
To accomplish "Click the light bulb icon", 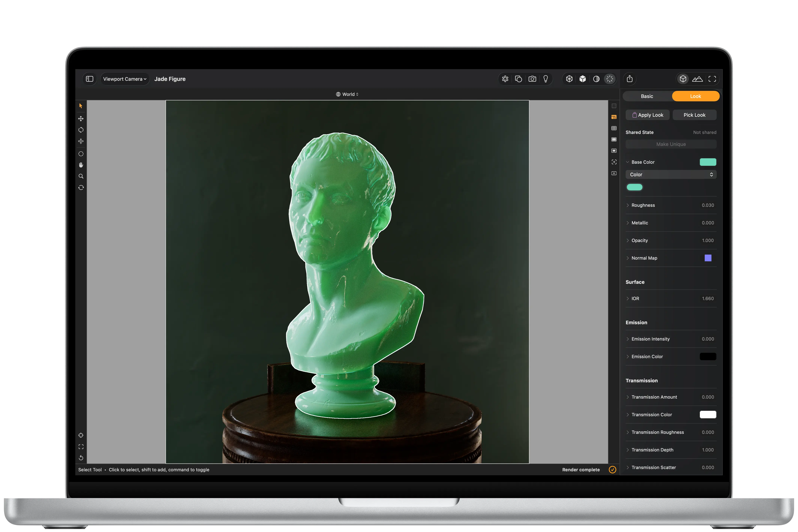I will pos(545,79).
